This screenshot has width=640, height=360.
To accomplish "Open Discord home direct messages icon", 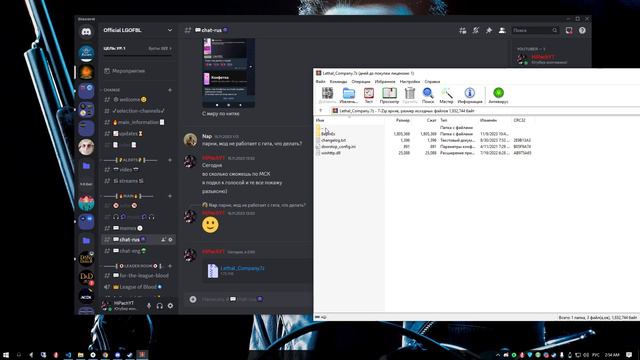I will (x=86, y=32).
